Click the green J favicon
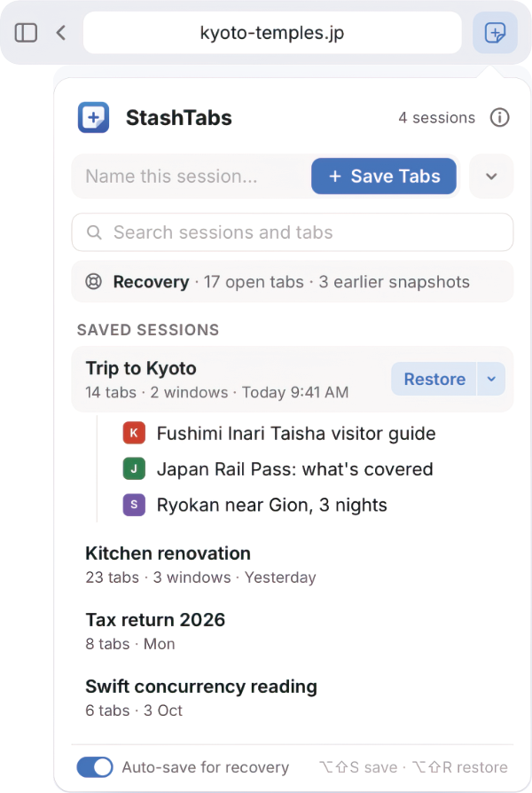 [134, 469]
